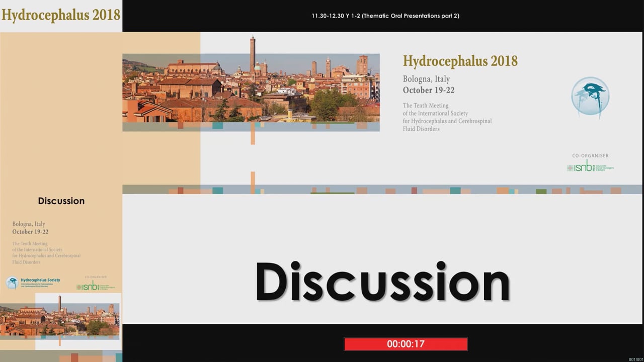Viewport: 644px width, 362px height.
Task: Click the green isnb logo on main slide
Action: 590,167
